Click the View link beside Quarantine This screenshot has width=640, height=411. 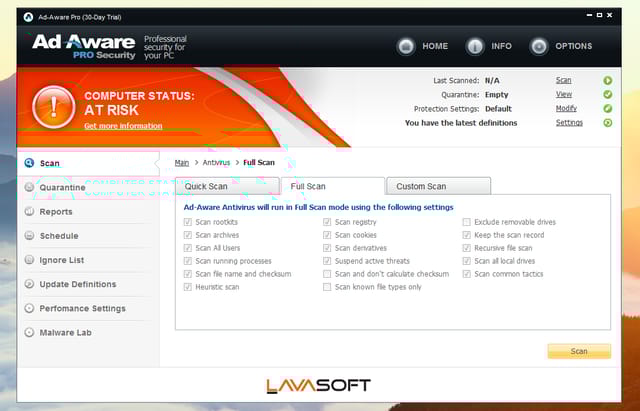(564, 94)
